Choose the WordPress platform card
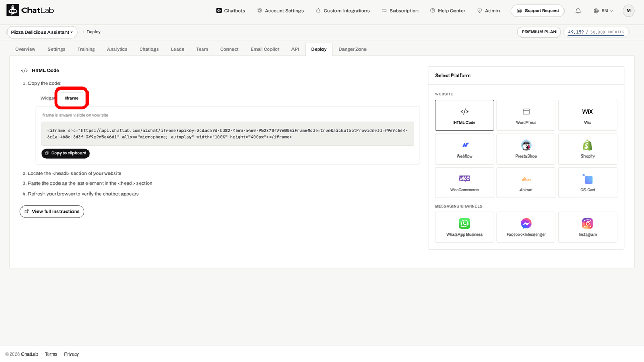This screenshot has height=362, width=644. 526,115
